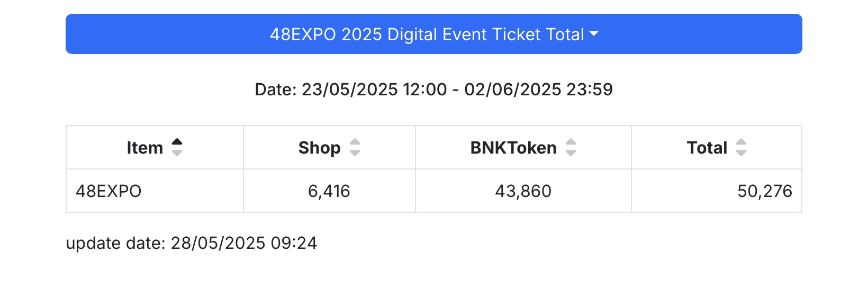Click the up arrow in BNKToken sort icon
The width and height of the screenshot is (868, 286).
[x=571, y=142]
